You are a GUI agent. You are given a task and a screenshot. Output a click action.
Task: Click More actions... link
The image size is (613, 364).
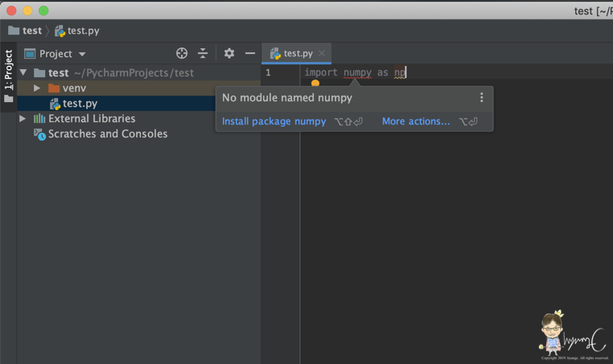[416, 121]
